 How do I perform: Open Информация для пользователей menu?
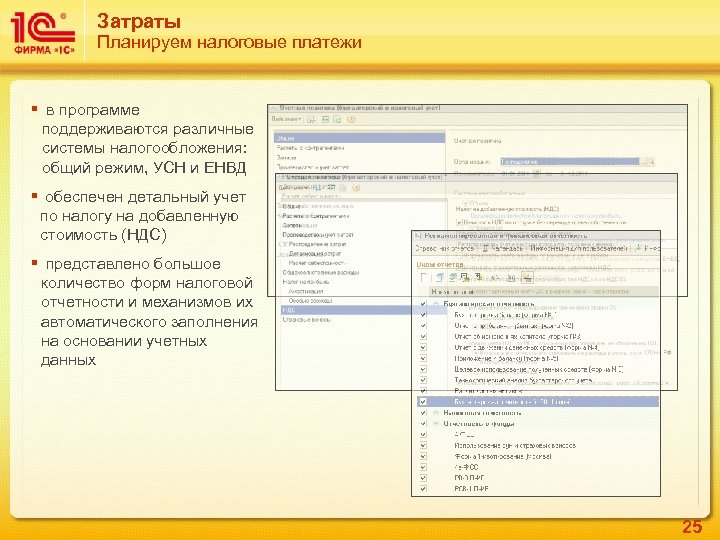point(579,248)
